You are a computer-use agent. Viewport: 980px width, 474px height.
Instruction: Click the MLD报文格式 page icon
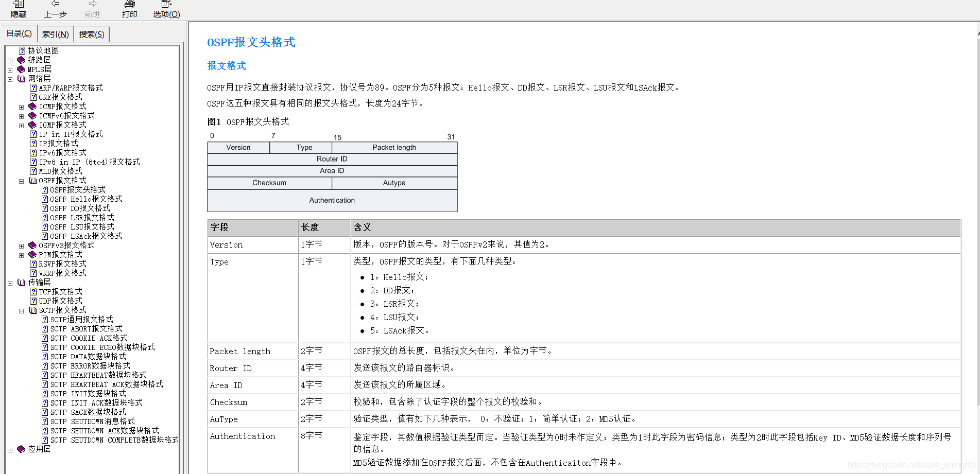click(33, 171)
